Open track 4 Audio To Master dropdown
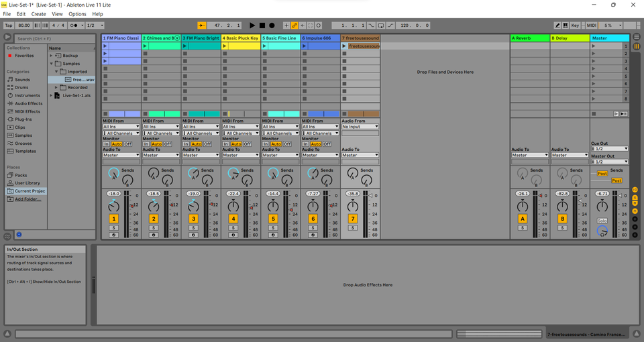Viewport: 644px width, 342px height. 241,155
